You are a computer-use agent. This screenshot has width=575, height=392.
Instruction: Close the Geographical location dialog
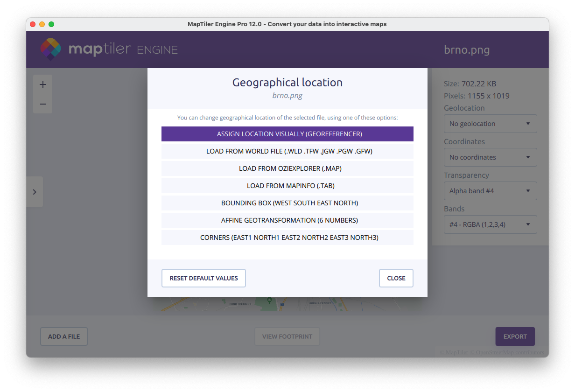(x=396, y=278)
